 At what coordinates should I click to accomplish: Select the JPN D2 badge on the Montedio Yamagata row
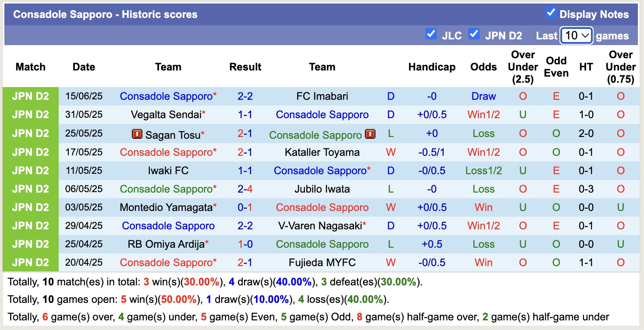point(31,207)
